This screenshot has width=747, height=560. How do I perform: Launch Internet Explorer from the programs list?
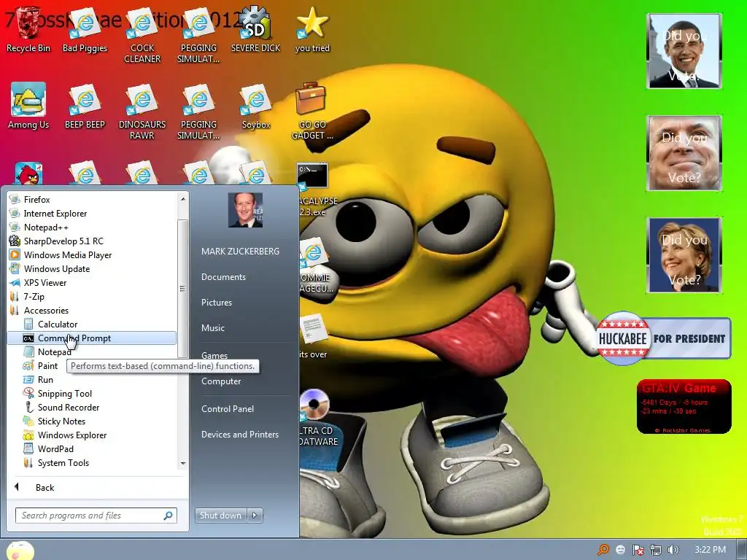click(55, 214)
